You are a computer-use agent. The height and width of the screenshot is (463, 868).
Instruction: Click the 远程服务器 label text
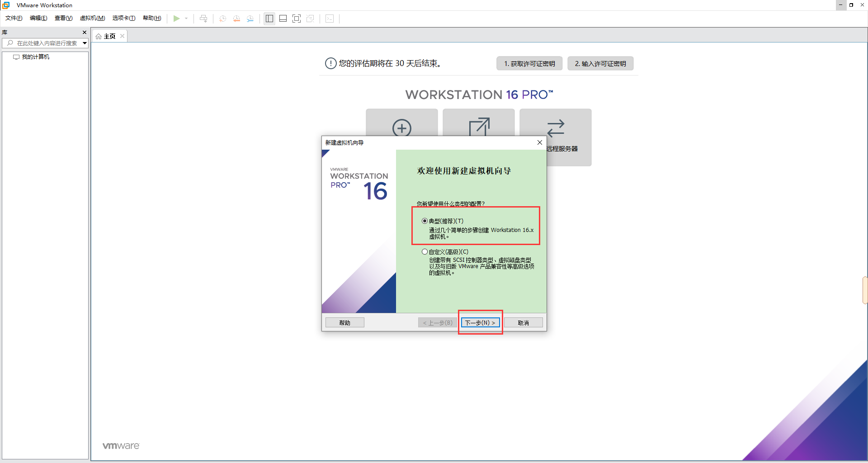[x=562, y=149]
